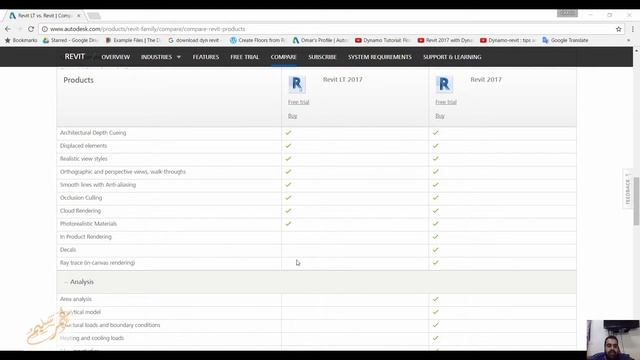Open Bookmarks folder in bookmarks bar
This screenshot has width=640, height=360.
point(21,40)
